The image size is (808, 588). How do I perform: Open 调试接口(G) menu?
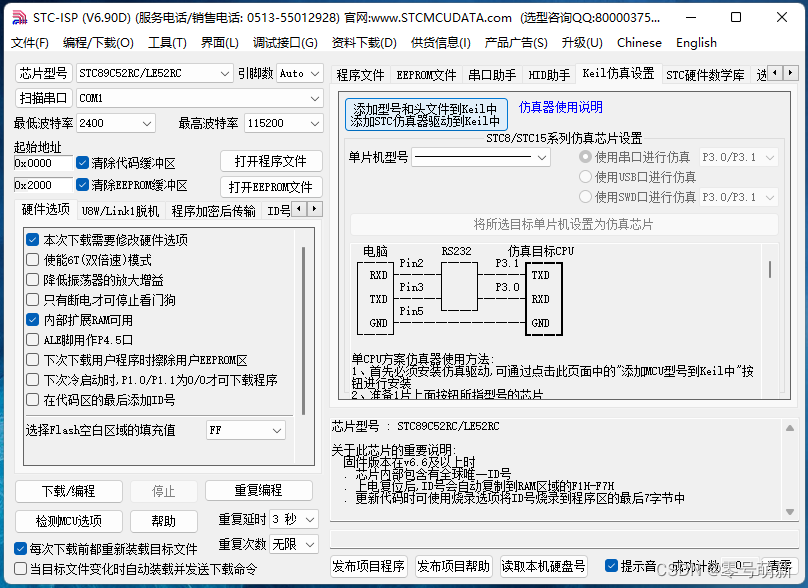click(x=285, y=43)
